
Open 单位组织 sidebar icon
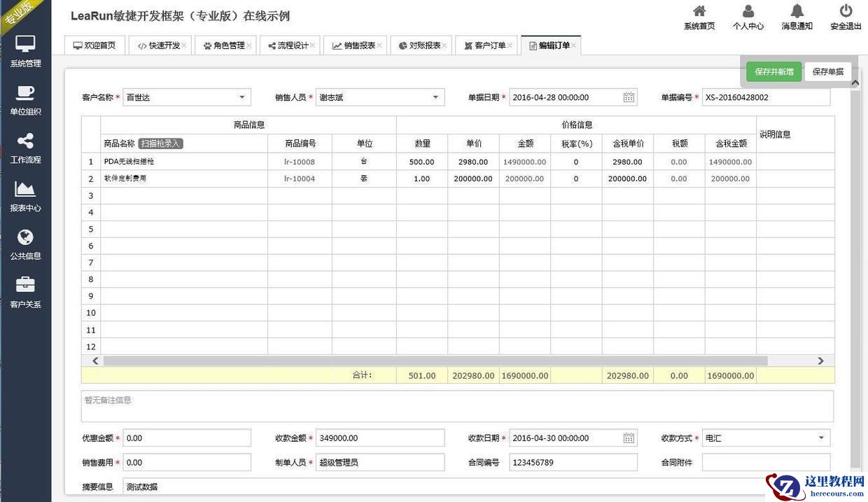[x=25, y=99]
